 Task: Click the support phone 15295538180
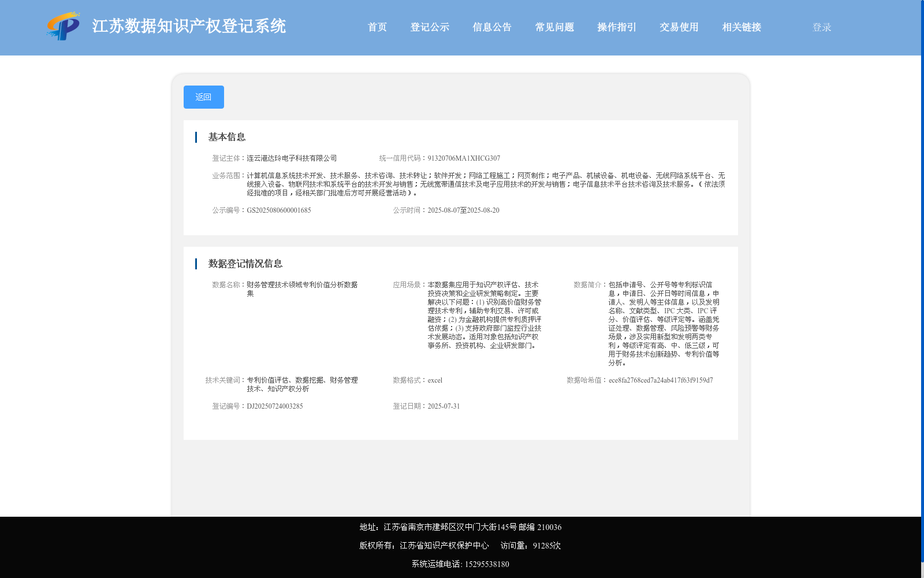pyautogui.click(x=487, y=564)
